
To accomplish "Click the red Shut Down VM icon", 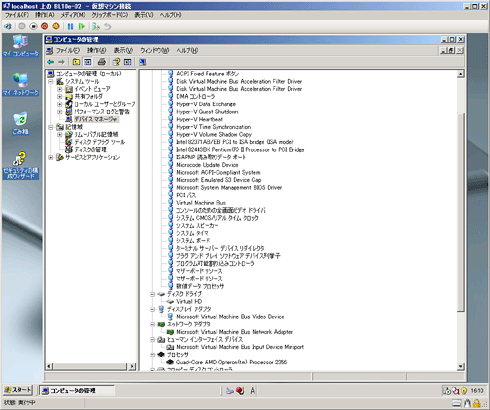I will (x=44, y=26).
